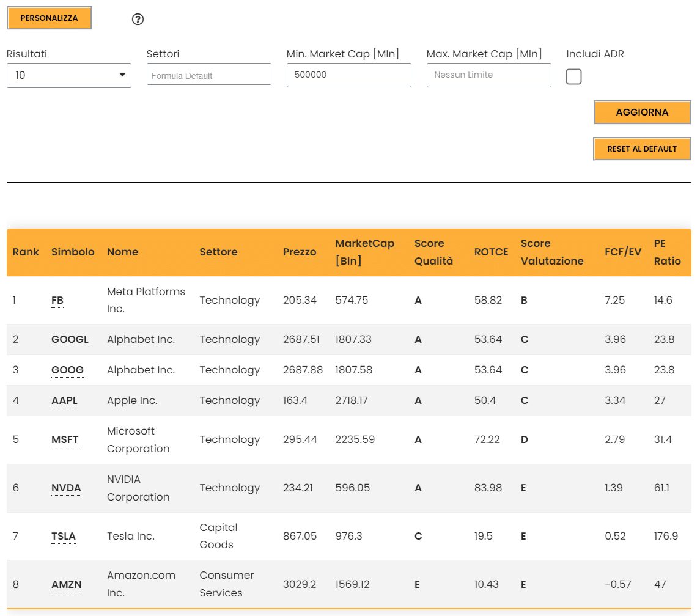Open the FB ticker link
Screen dimensions: 700x616
coord(57,301)
